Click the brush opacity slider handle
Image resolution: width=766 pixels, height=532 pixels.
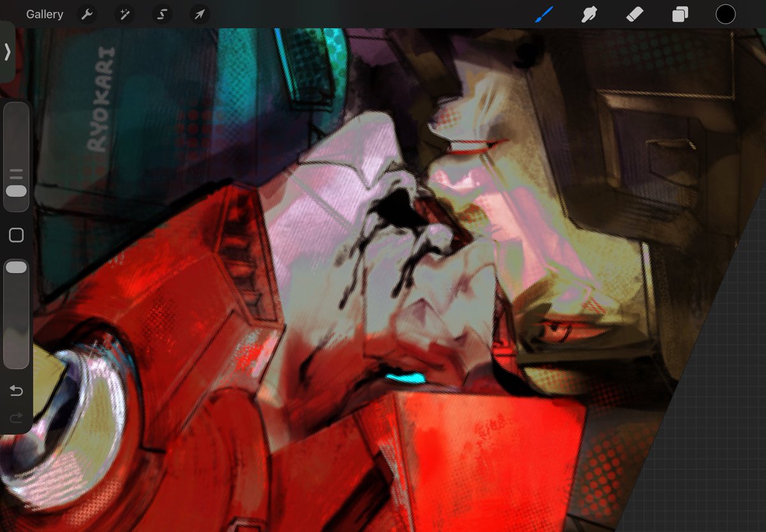[x=16, y=267]
